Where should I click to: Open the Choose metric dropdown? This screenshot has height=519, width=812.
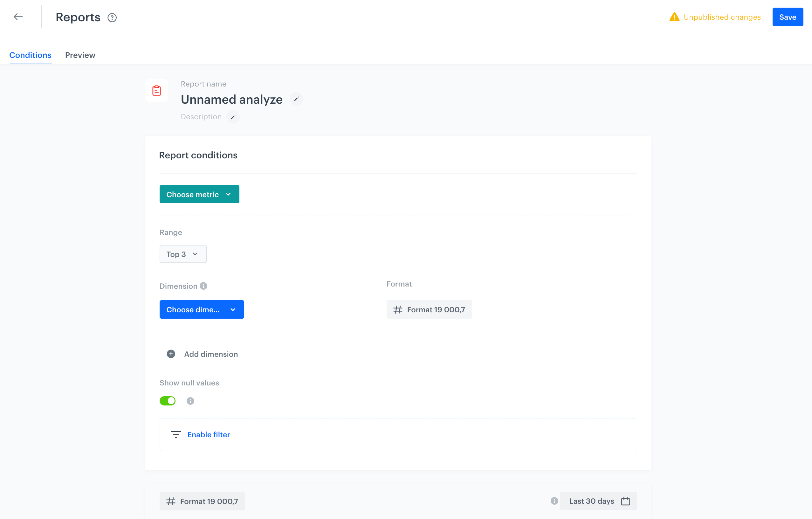click(199, 194)
